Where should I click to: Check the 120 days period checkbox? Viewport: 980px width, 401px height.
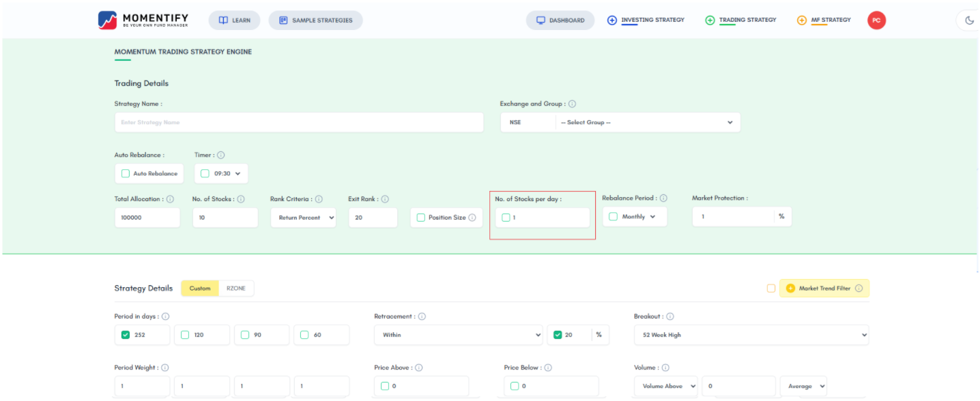coord(185,335)
